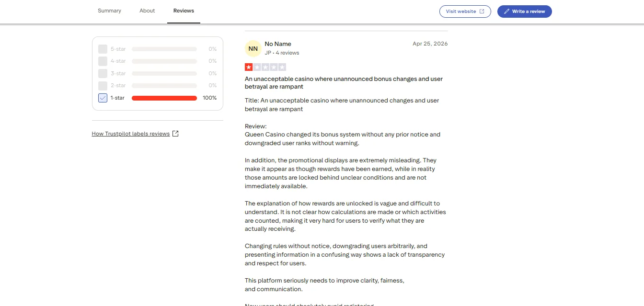644x306 pixels.
Task: Click the 0% label for 2-star
Action: click(x=212, y=86)
